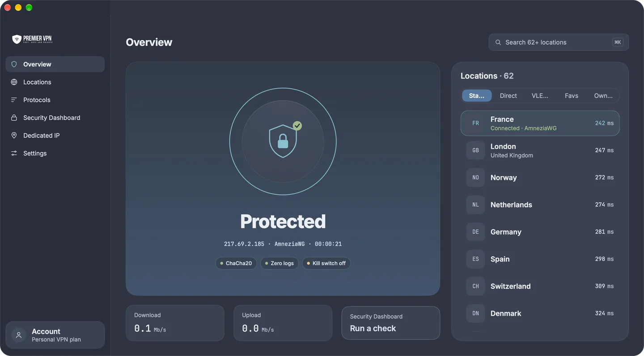Click the 272 ms latency value
Viewport: 644px width, 356px height.
tap(604, 178)
